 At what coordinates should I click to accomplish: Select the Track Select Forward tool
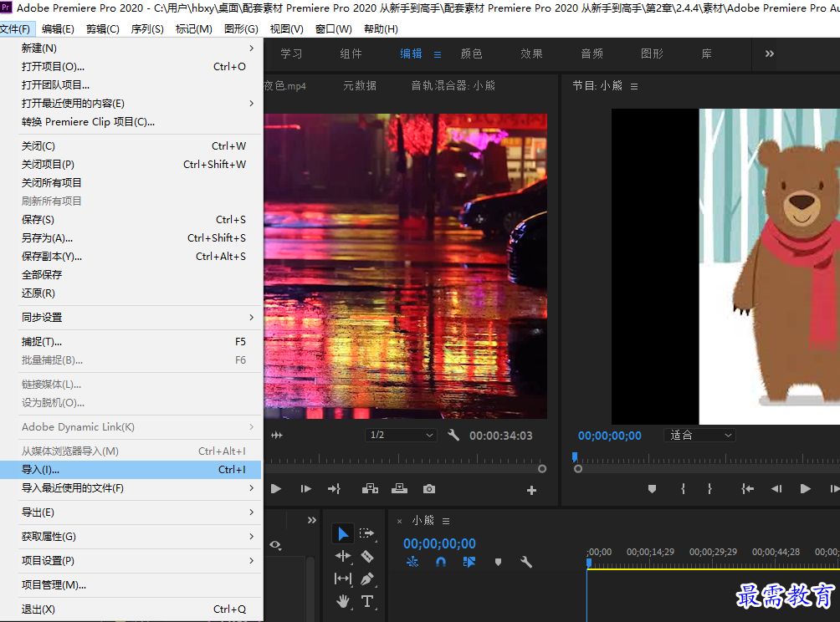pyautogui.click(x=367, y=533)
